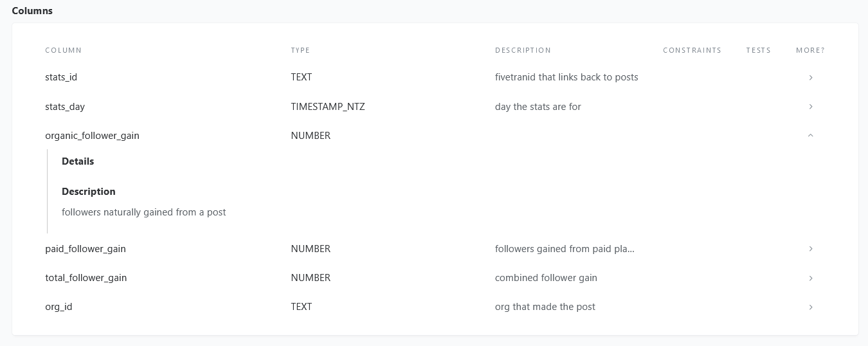The image size is (868, 346).
Task: Click the MORE? header label
Action: pyautogui.click(x=810, y=50)
